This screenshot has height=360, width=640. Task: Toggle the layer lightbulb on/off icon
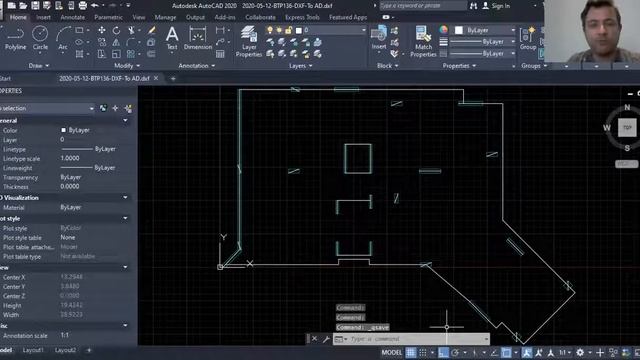[x=270, y=30]
